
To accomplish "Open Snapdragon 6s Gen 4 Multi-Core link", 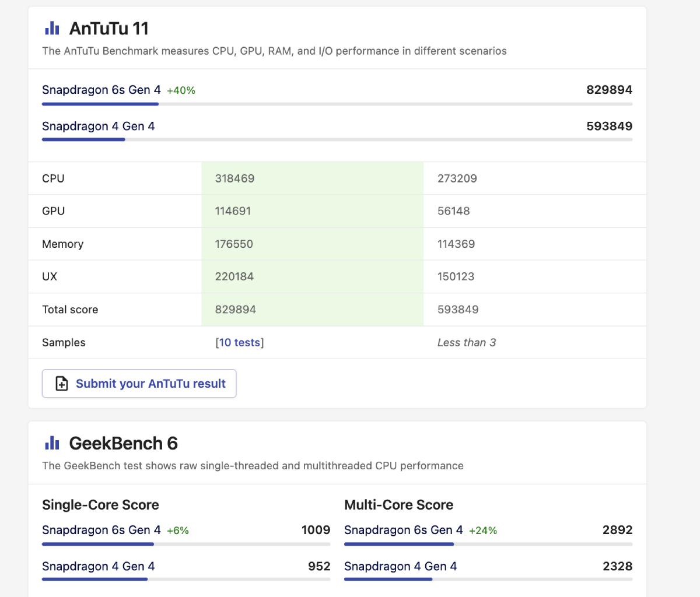I will click(x=403, y=530).
